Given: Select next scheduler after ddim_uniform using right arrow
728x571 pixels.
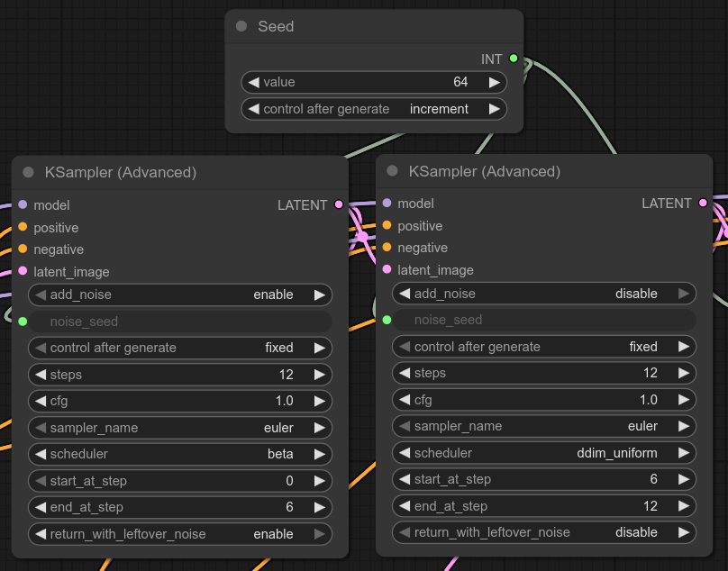Looking at the screenshot, I should click(x=684, y=453).
